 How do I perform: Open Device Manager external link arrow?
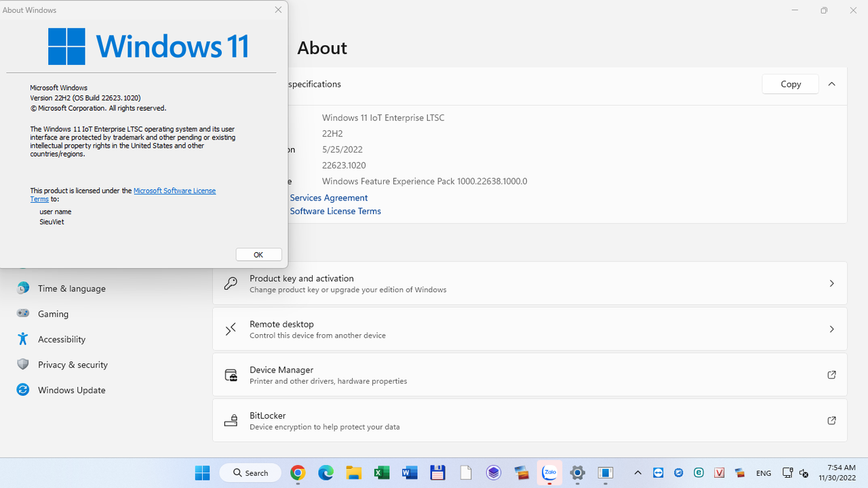click(831, 375)
